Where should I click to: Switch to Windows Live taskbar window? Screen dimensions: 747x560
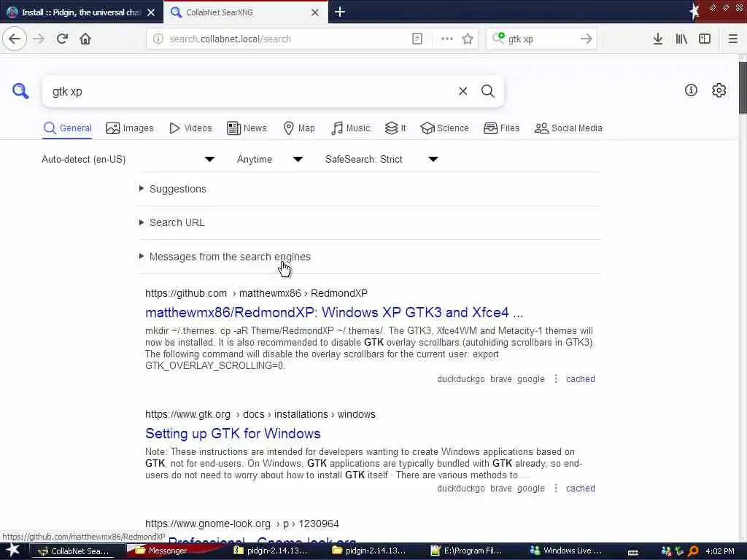[566, 551]
